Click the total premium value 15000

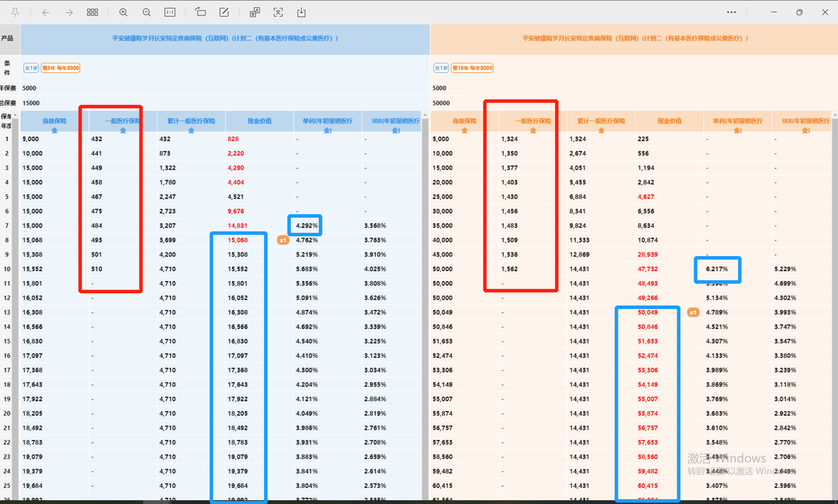point(31,103)
